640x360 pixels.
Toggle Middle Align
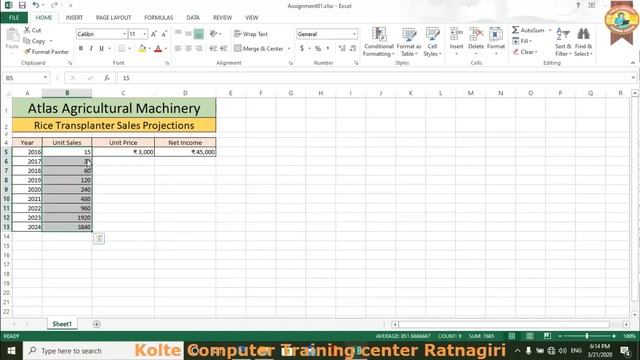point(188,34)
